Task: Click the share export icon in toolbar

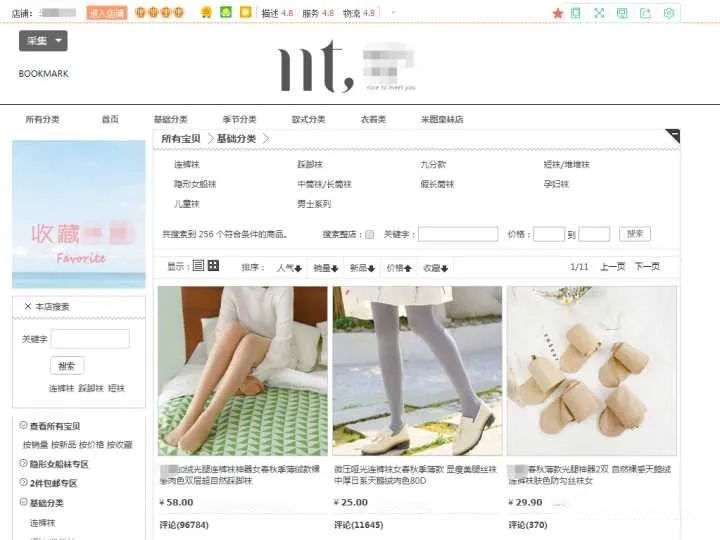Action: [645, 13]
